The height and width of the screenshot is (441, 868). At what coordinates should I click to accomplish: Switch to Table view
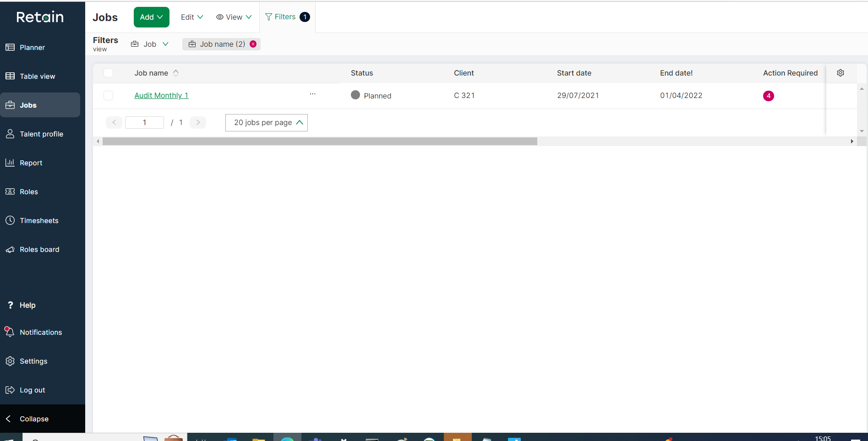[37, 76]
